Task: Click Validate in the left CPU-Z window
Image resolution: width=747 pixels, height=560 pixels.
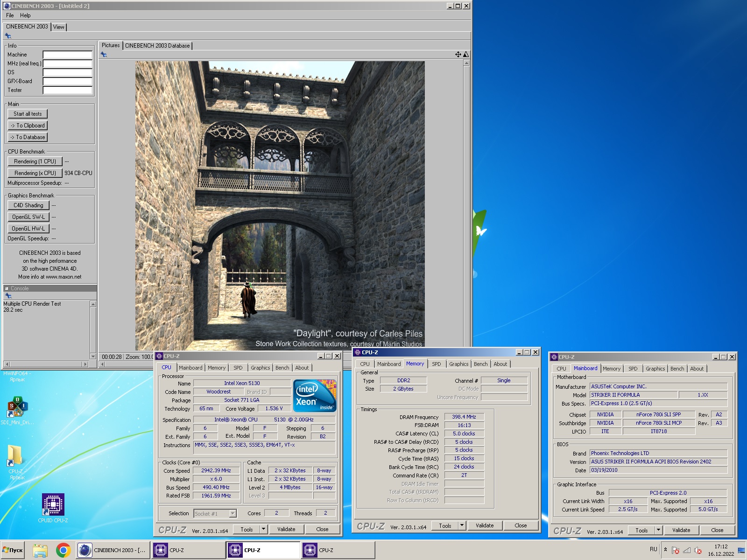Action: tap(286, 529)
